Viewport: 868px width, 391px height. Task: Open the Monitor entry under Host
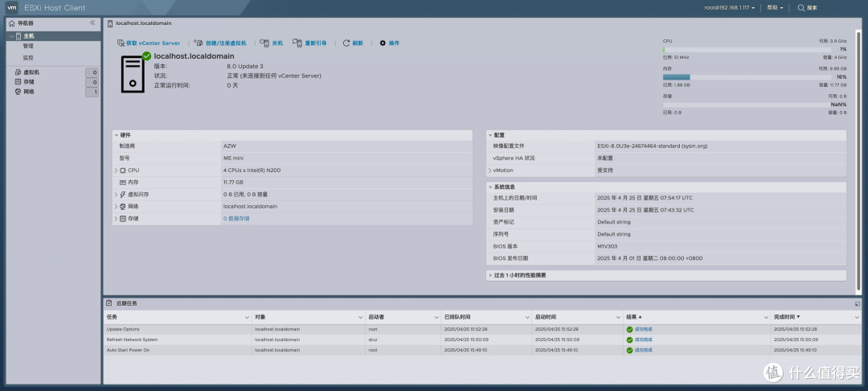(28, 58)
